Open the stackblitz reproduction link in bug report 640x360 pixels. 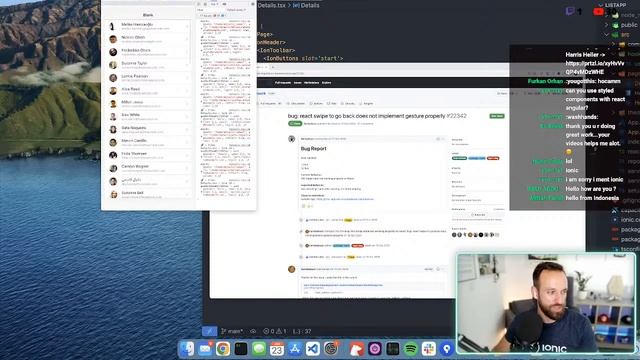point(345,199)
